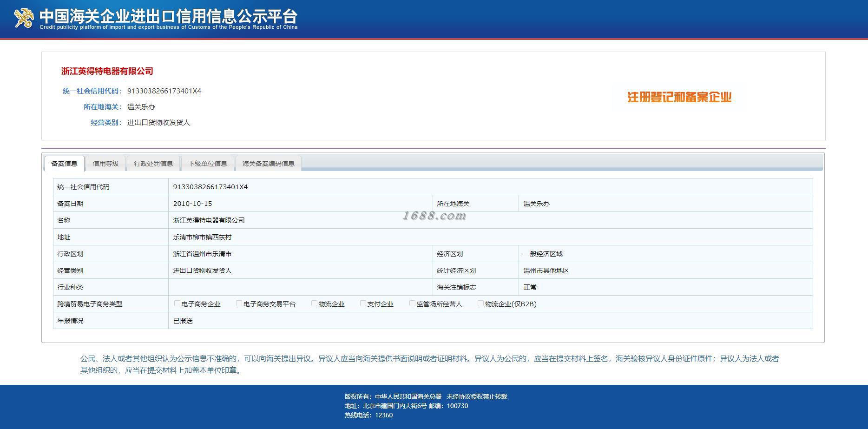The width and height of the screenshot is (868, 429).
Task: Click footer hotline 热线电话 12360
Action: point(368,415)
